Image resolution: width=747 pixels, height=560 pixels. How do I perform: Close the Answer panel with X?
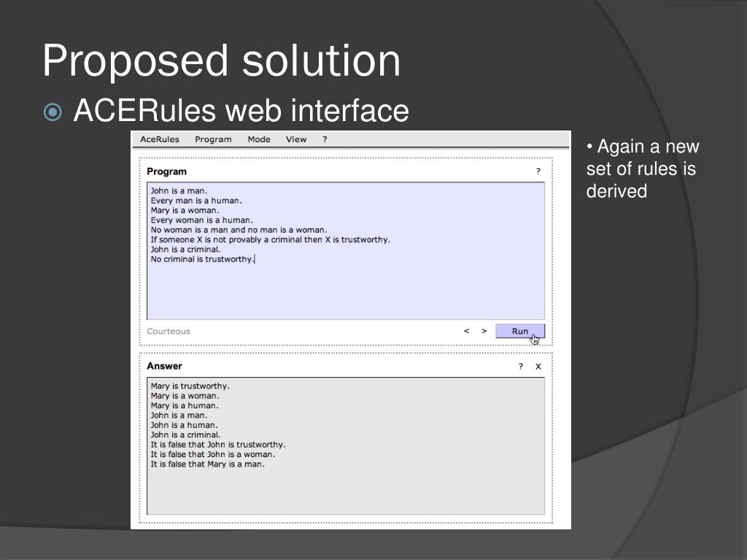point(538,366)
